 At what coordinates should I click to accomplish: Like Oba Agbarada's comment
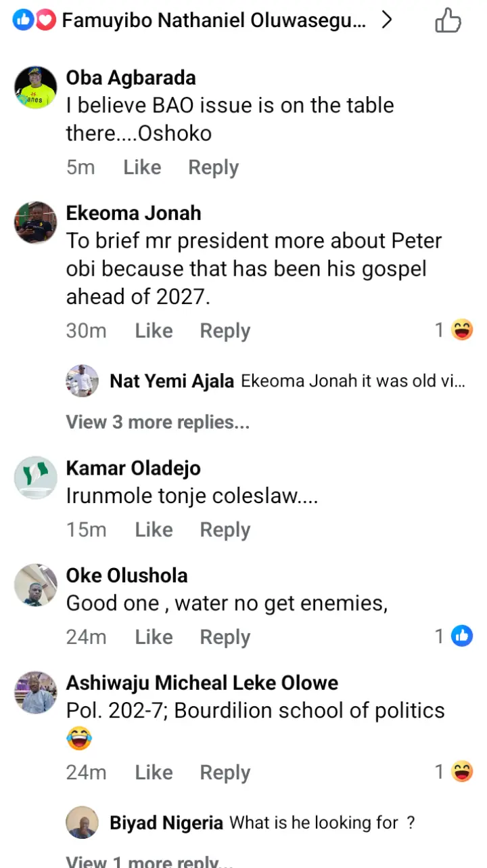(142, 167)
